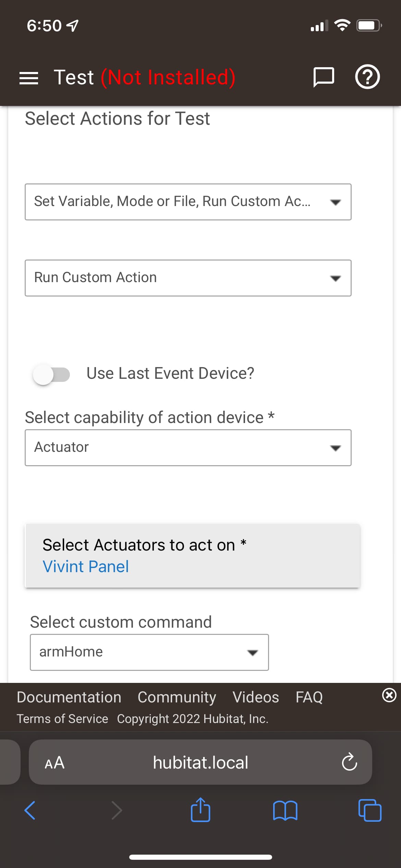This screenshot has height=868, width=401.
Task: Open the chat messages icon
Action: point(324,77)
